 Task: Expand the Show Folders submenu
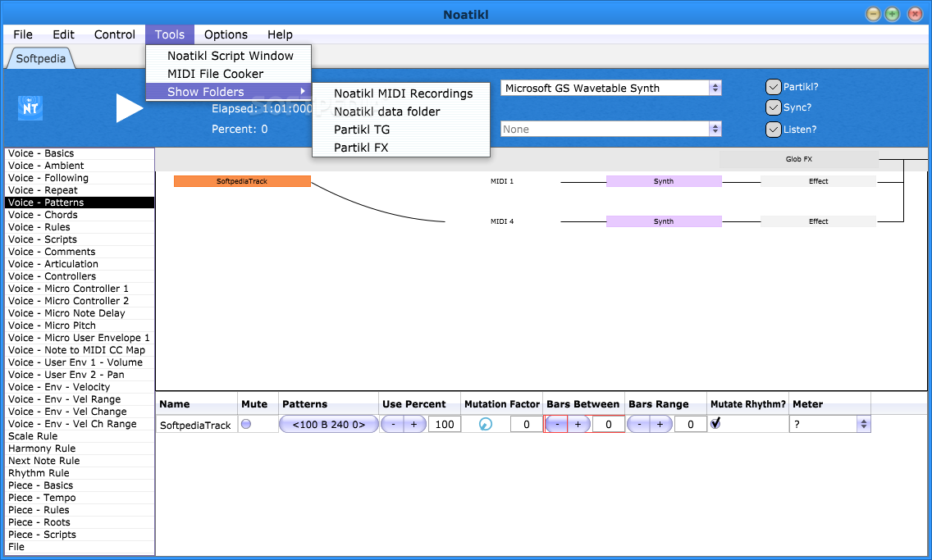click(x=228, y=92)
